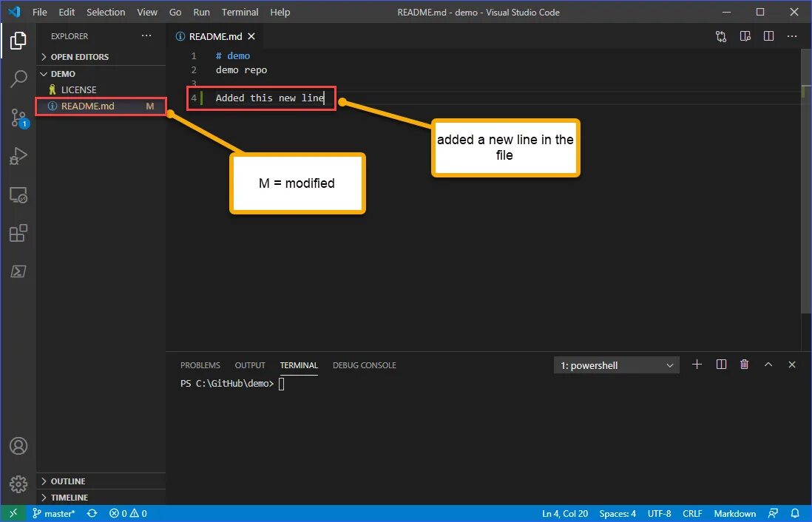Open the Extensions view icon
Screen dimensions: 812x522
(x=18, y=233)
